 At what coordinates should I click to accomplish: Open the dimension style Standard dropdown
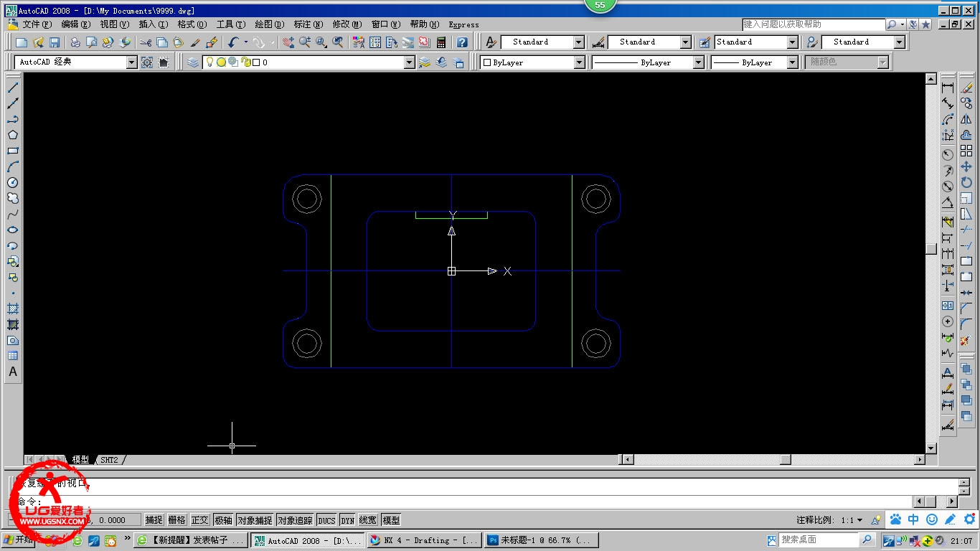tap(686, 42)
